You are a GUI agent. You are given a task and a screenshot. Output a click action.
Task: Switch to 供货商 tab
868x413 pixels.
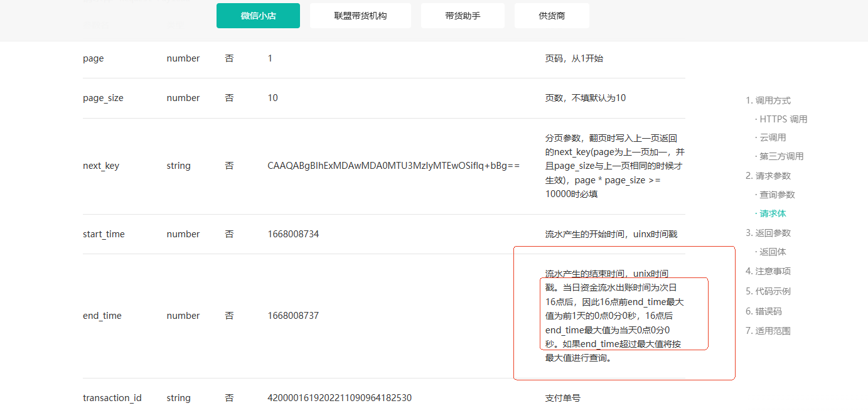552,16
